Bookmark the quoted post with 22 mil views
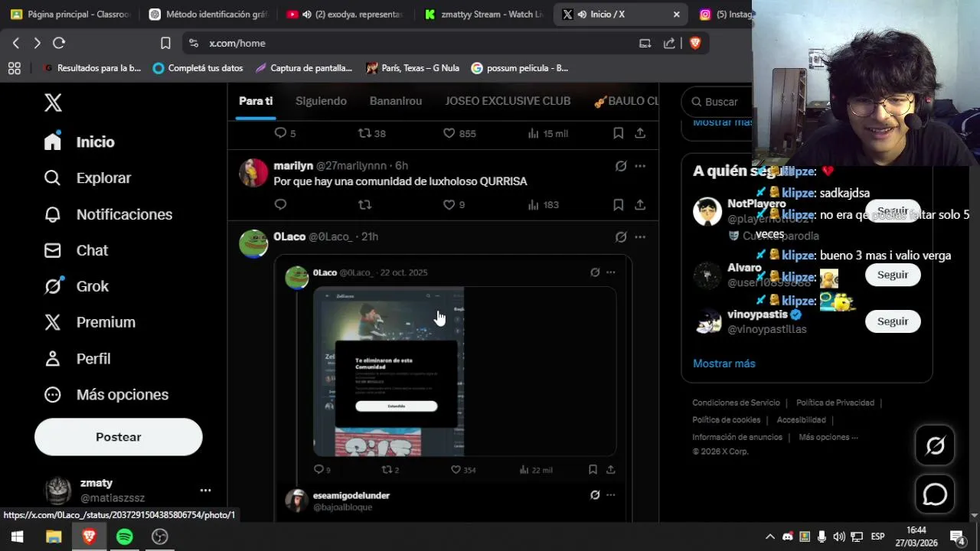The height and width of the screenshot is (551, 980). 593,470
